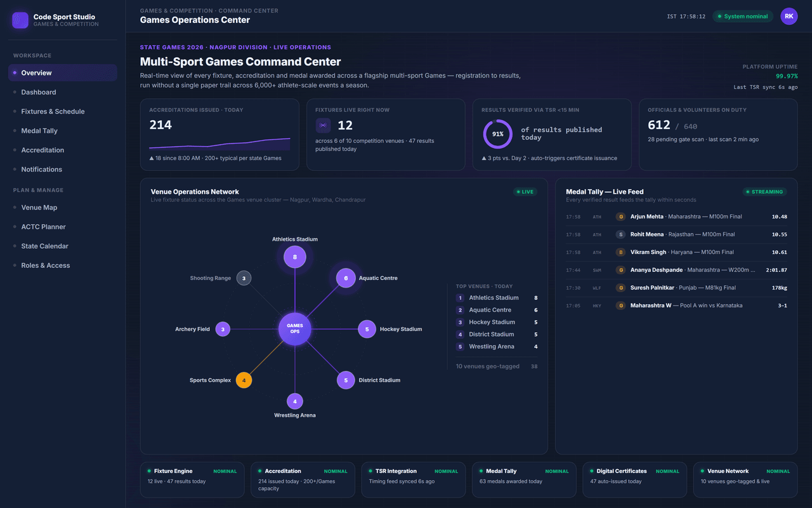Select the Aquatic Centre node showing 6
Screen dimensions: 812x508
pyautogui.click(x=346, y=278)
